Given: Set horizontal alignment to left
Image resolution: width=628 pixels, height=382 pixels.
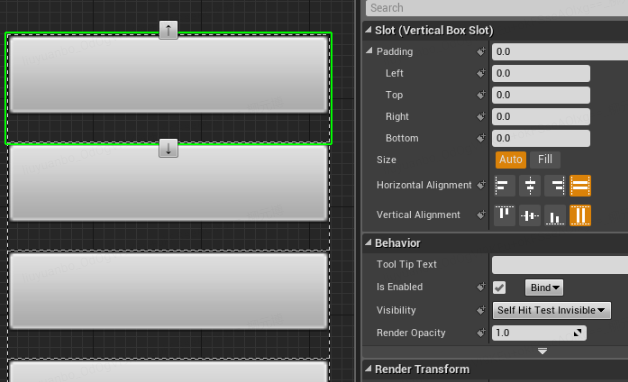Looking at the screenshot, I should [504, 185].
